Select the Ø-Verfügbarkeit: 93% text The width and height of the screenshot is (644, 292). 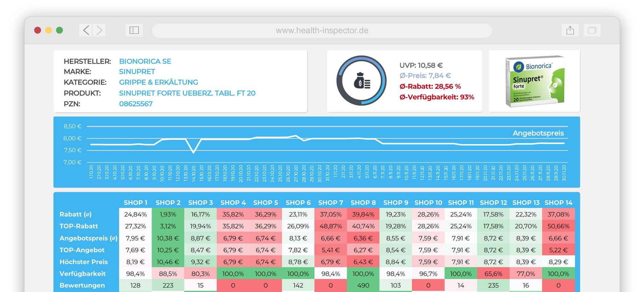point(437,97)
